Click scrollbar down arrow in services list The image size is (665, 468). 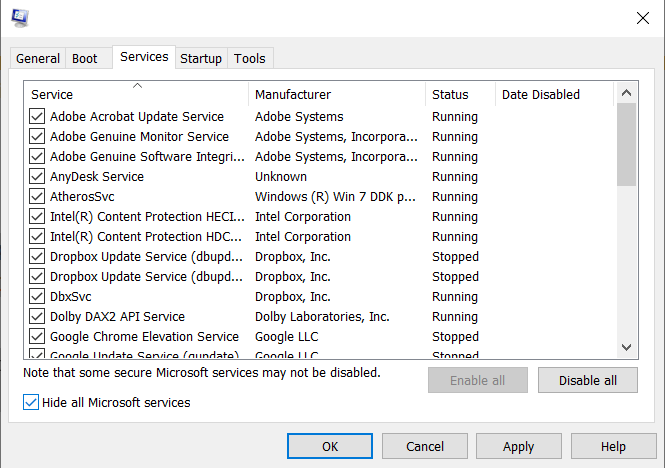tap(626, 347)
